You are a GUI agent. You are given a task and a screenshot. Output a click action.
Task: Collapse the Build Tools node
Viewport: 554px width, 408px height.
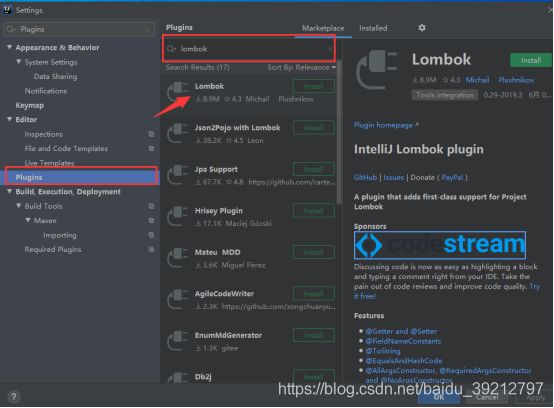(x=19, y=206)
